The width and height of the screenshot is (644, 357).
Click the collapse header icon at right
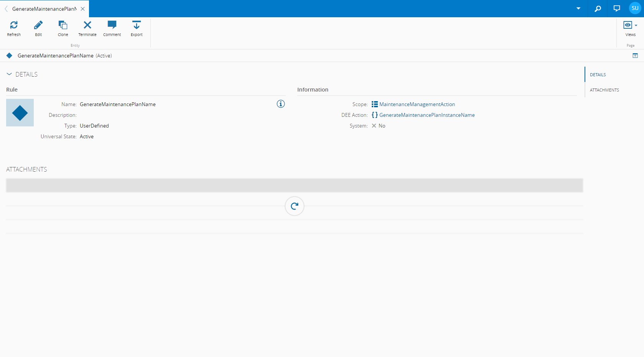click(635, 56)
